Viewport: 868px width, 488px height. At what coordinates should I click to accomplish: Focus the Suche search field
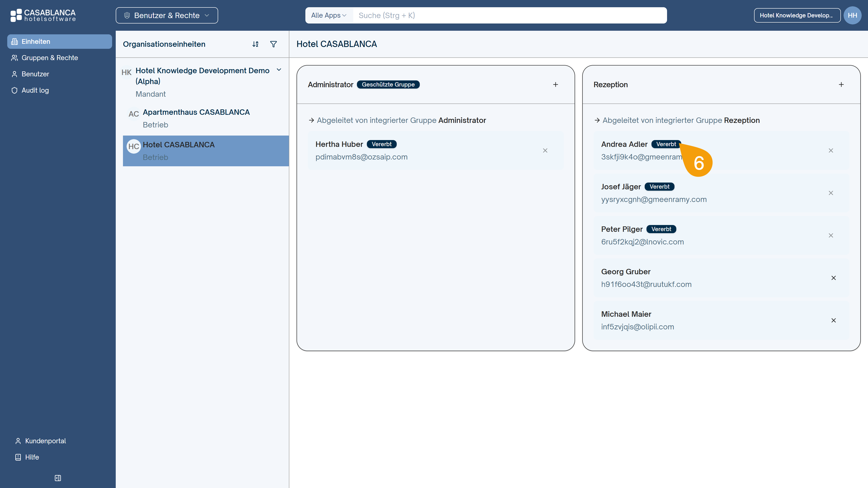point(510,16)
